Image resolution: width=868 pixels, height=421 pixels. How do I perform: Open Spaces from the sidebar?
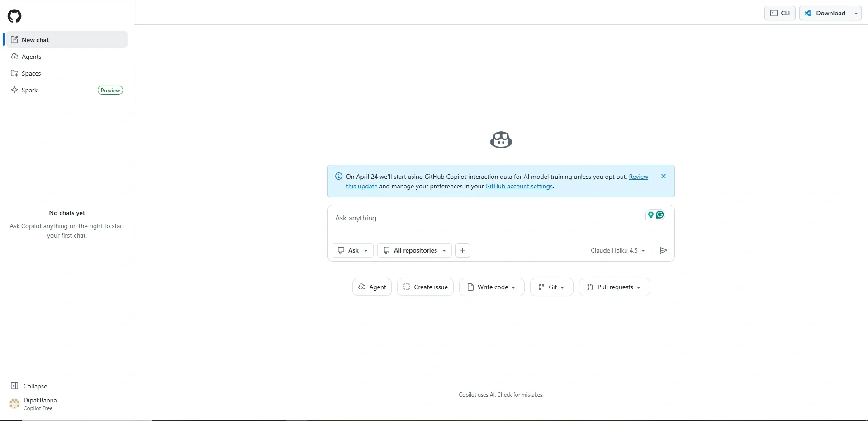(x=31, y=73)
